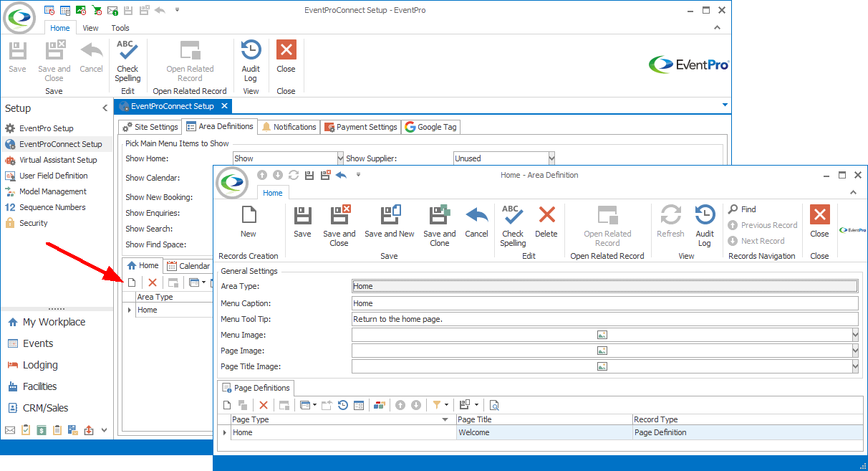Open the Show Home dropdown
This screenshot has width=868, height=471.
[x=340, y=158]
